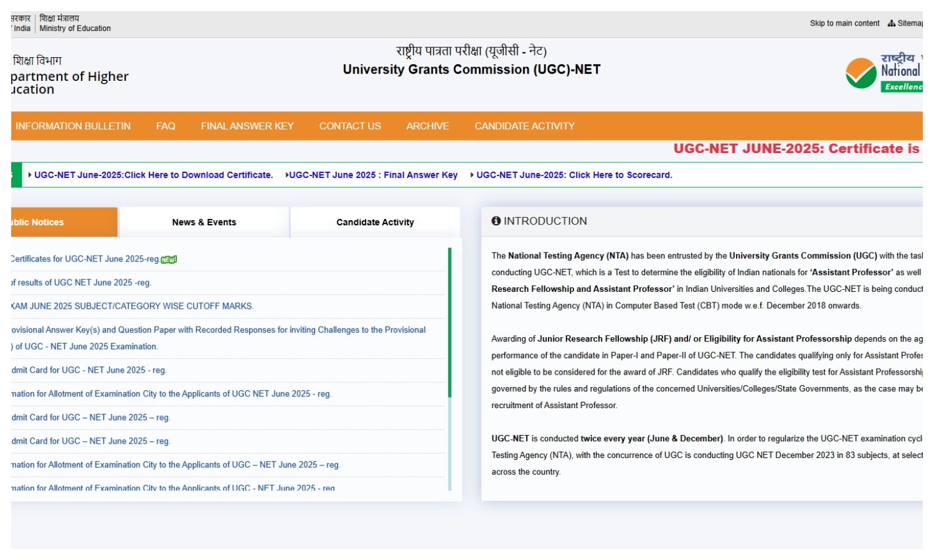Open Provisional Answer Key challenges notice

pyautogui.click(x=218, y=330)
